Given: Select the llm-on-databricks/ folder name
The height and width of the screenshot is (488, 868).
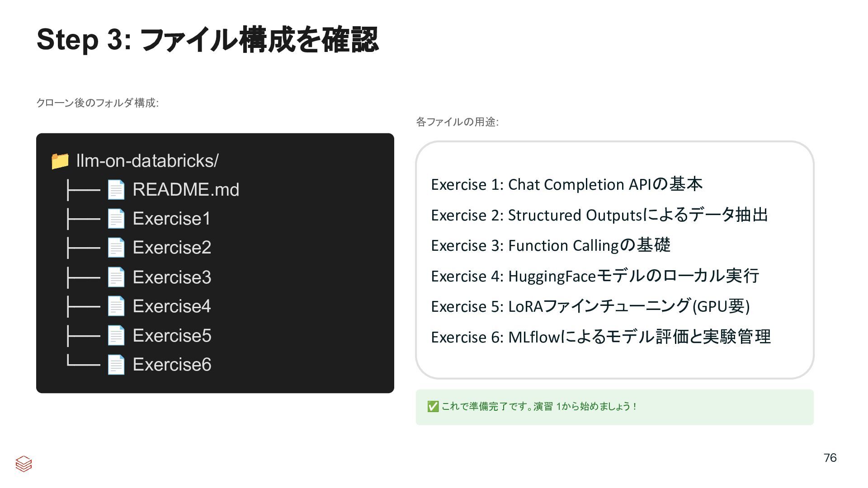Looking at the screenshot, I should [x=147, y=161].
